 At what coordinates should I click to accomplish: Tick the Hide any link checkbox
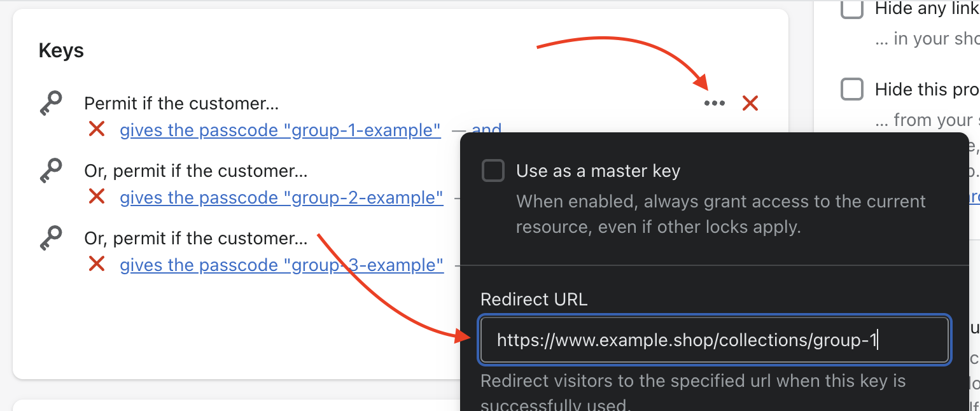point(852,8)
